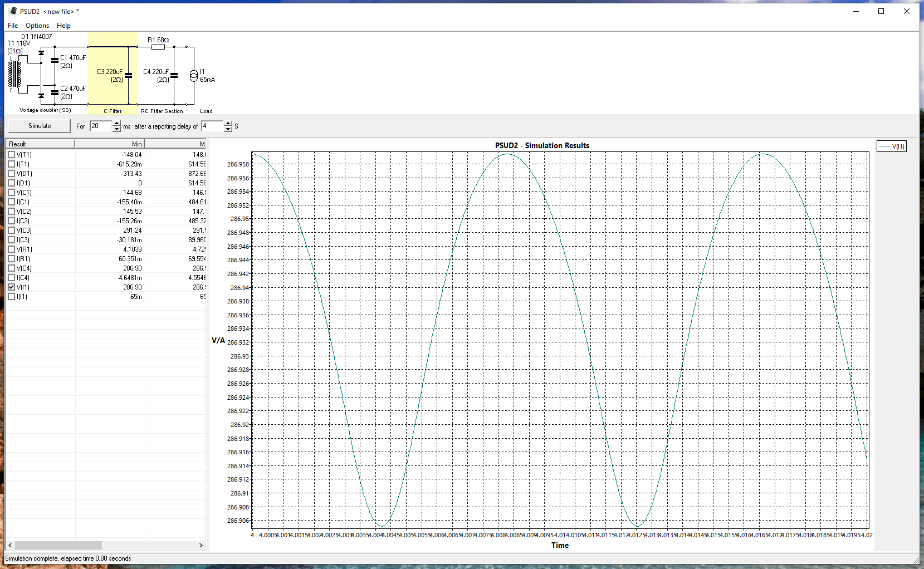Select the C1 470uF capacitor symbol
The height and width of the screenshot is (569, 924).
pos(55,60)
